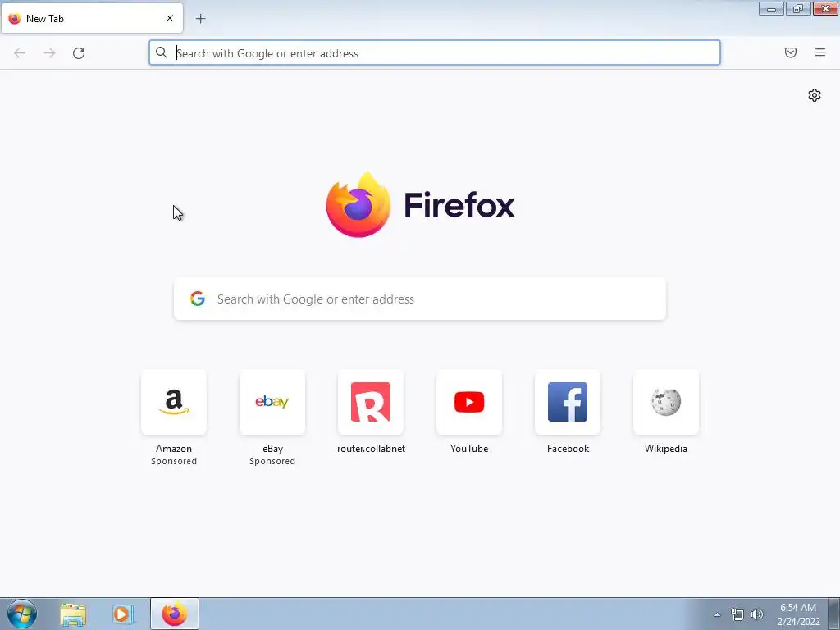Reload the current page
Image resolution: width=840 pixels, height=630 pixels.
(x=79, y=53)
